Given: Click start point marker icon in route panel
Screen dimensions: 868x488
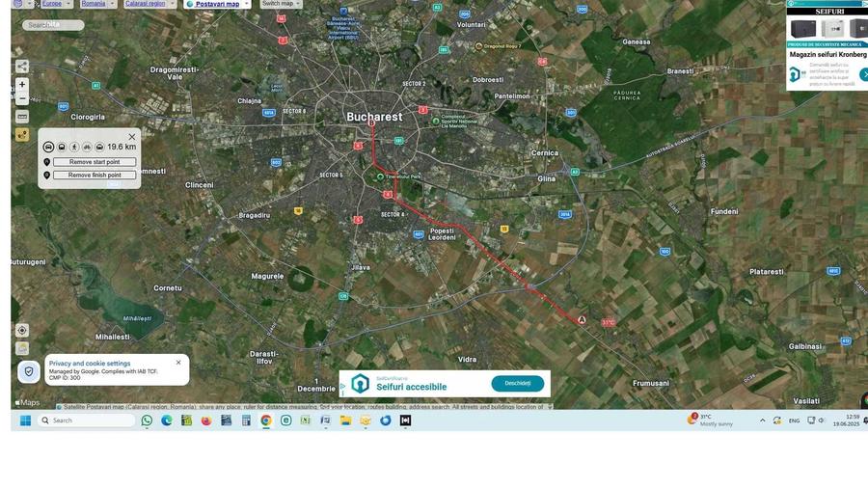Looking at the screenshot, I should [46, 162].
